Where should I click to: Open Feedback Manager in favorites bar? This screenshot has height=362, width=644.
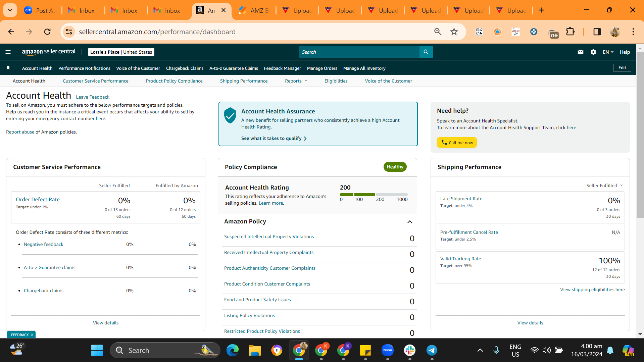pyautogui.click(x=282, y=68)
